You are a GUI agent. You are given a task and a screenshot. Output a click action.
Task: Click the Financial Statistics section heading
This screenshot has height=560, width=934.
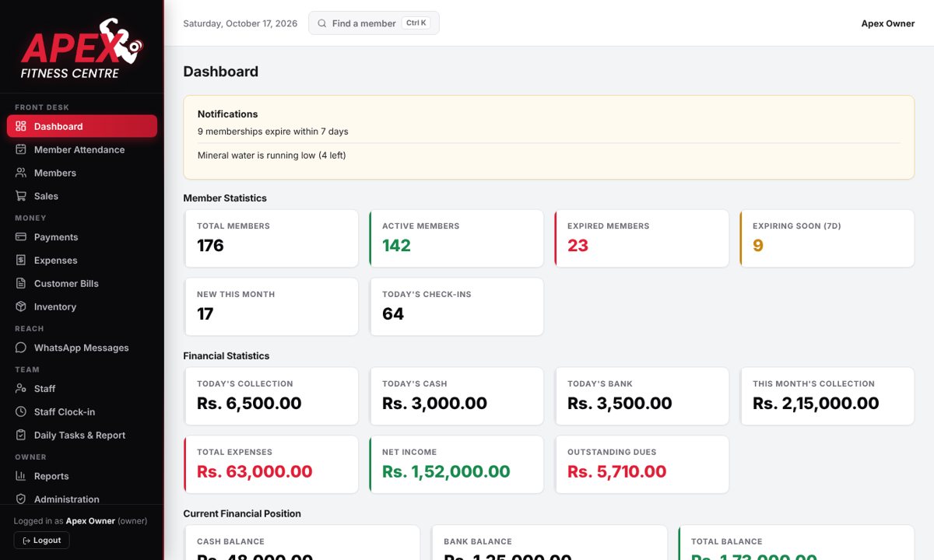[226, 356]
